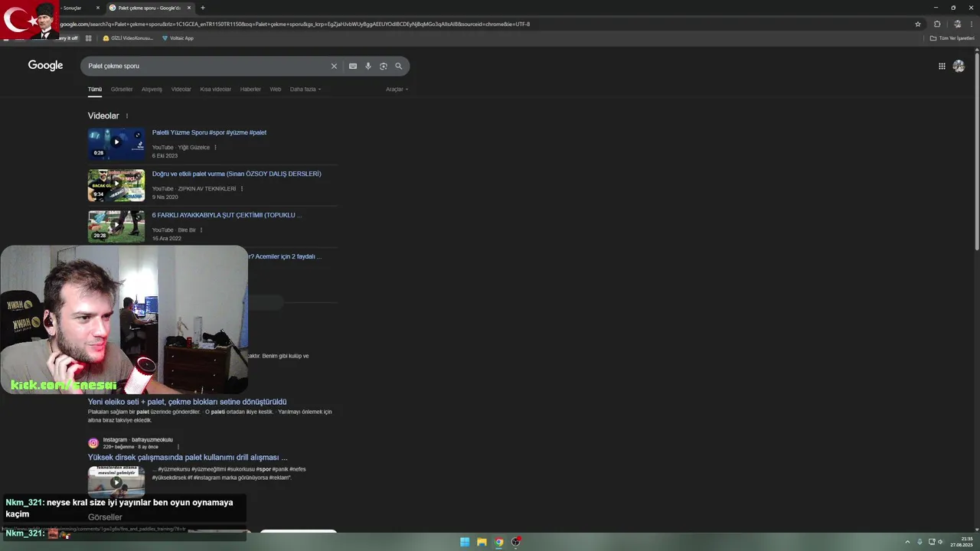Open the volume tray icon
Viewport: 980px width, 551px height.
941,542
